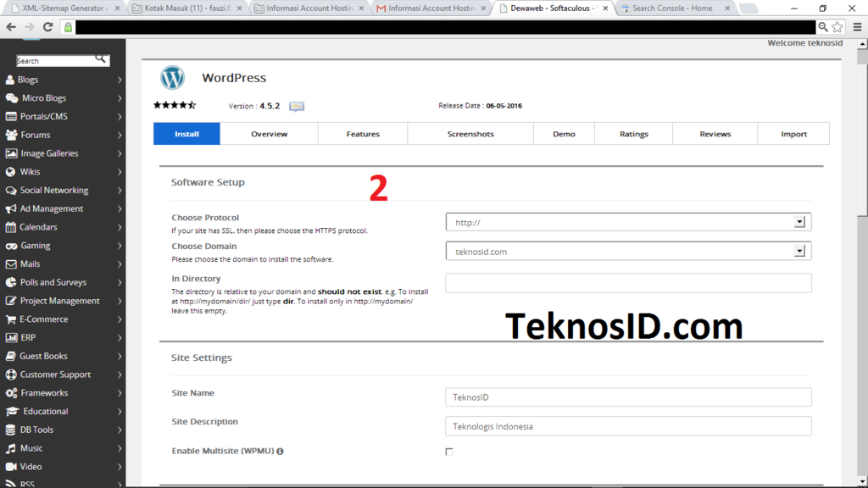868x488 pixels.
Task: Click the star rating for WordPress
Action: (175, 104)
